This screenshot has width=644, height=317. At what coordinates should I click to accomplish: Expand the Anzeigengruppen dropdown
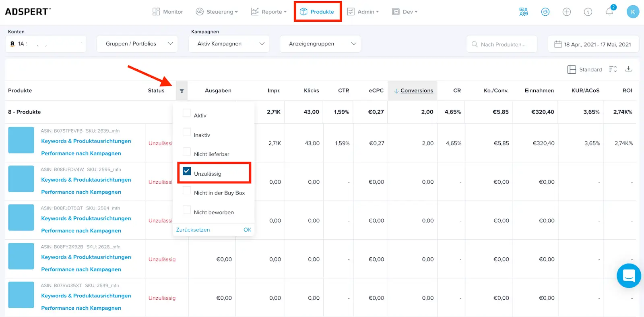320,44
